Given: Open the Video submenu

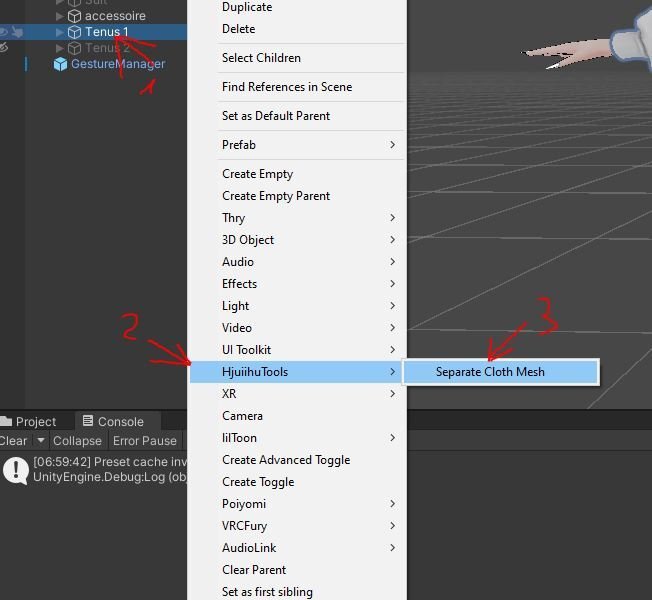Looking at the screenshot, I should [297, 328].
